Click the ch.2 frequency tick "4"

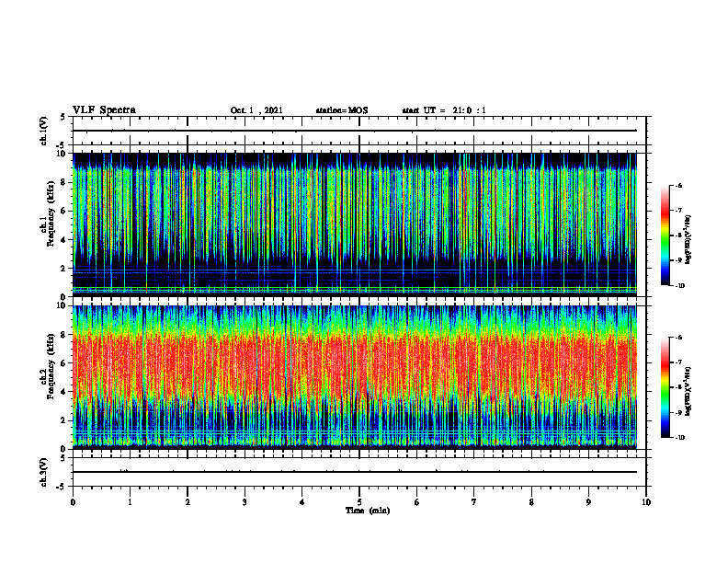[64, 392]
